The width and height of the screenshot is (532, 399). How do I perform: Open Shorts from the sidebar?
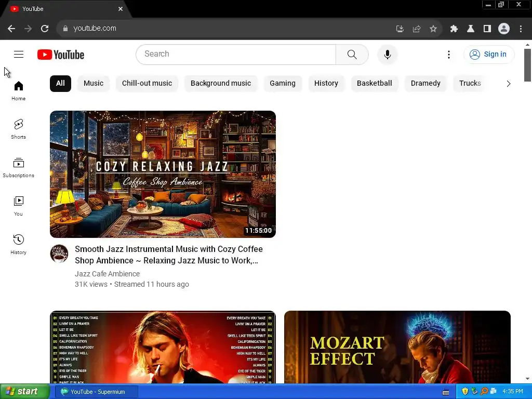tap(18, 129)
